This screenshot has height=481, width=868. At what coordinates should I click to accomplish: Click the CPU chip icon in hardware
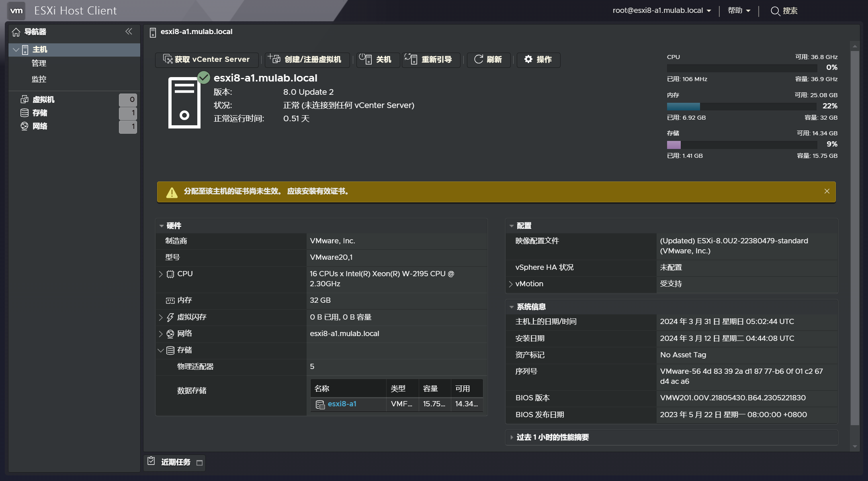(170, 274)
